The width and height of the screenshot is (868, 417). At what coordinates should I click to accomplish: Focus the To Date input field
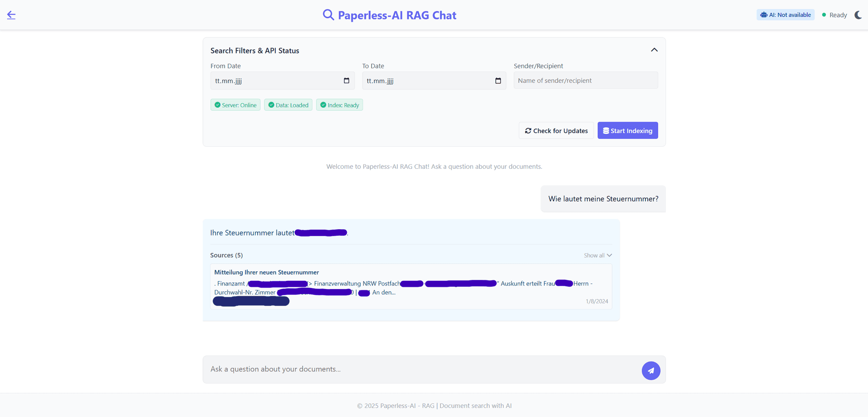[434, 81]
